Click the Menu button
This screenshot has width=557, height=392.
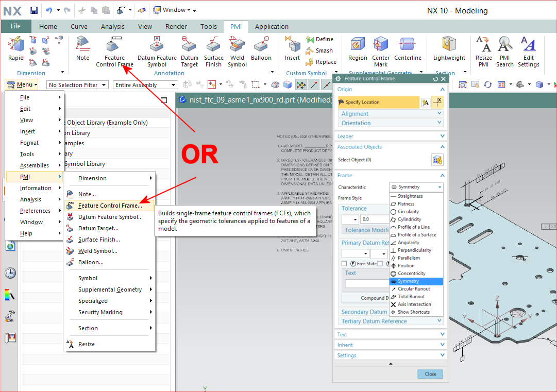(x=22, y=85)
